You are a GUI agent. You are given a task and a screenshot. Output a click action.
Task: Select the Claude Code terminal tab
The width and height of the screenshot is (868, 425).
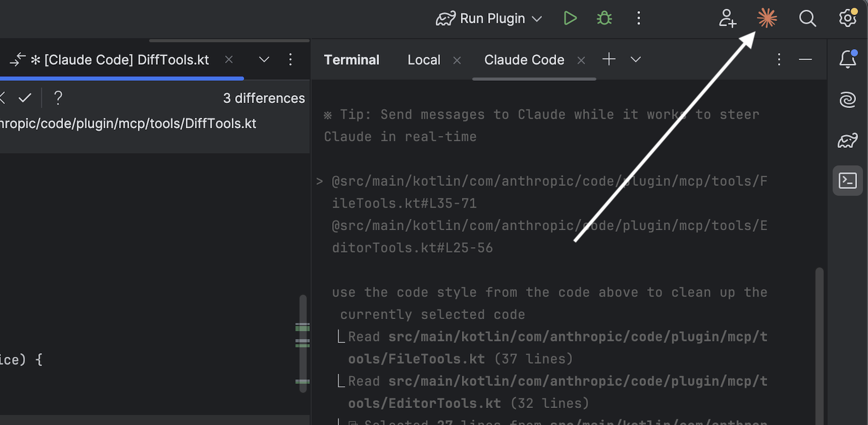[524, 60]
